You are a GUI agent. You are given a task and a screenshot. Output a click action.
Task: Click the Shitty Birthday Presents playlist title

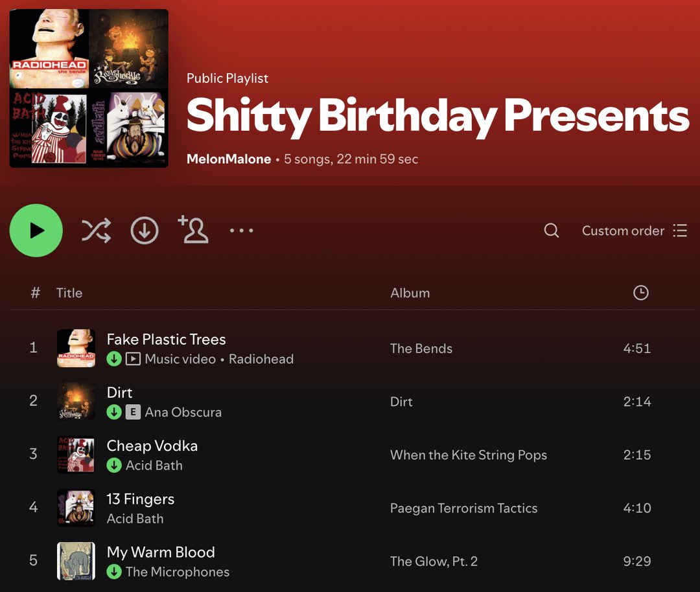point(438,115)
